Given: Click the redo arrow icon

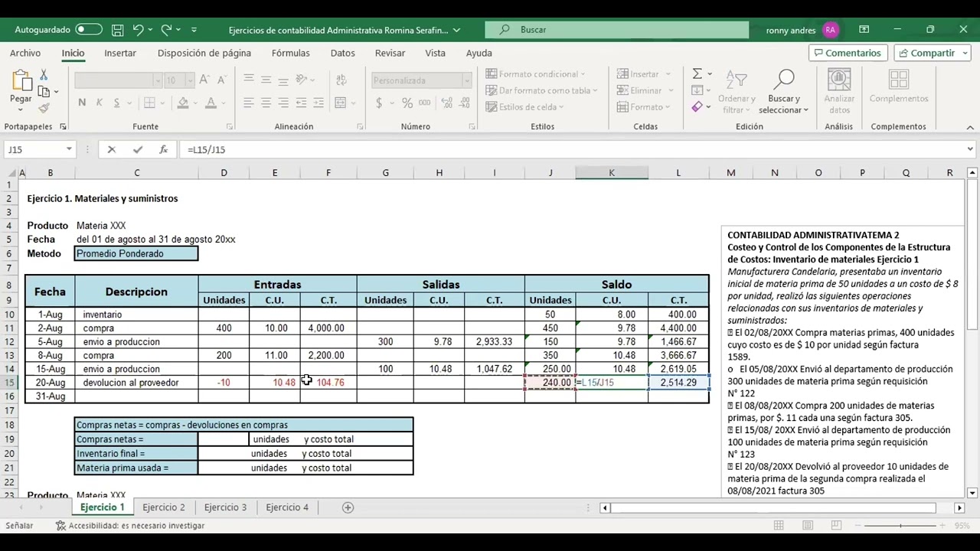Looking at the screenshot, I should [x=166, y=30].
